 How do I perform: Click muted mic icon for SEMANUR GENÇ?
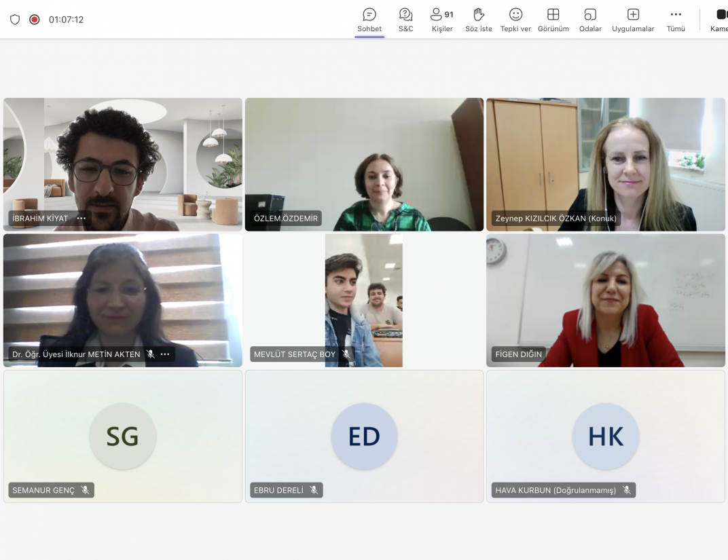pos(85,490)
